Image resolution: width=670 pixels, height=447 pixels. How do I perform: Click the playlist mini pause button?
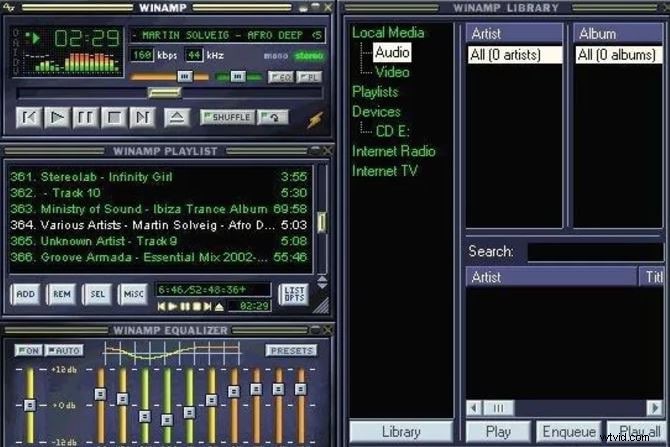click(185, 306)
